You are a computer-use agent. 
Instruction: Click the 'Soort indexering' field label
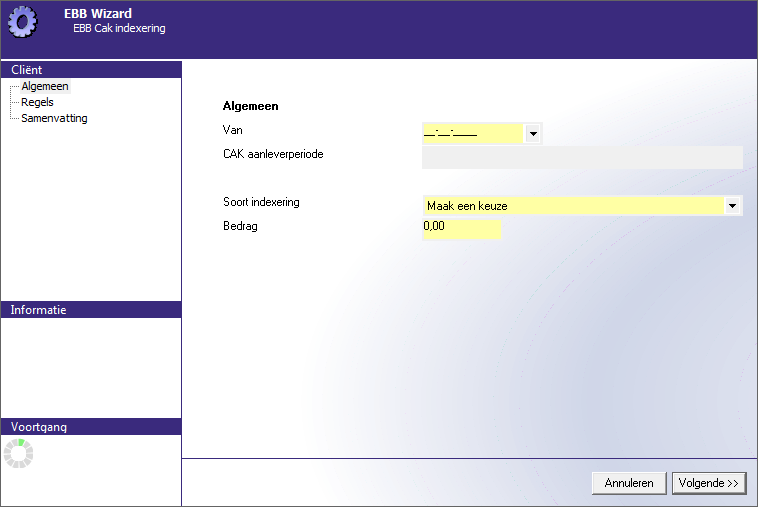click(x=261, y=202)
